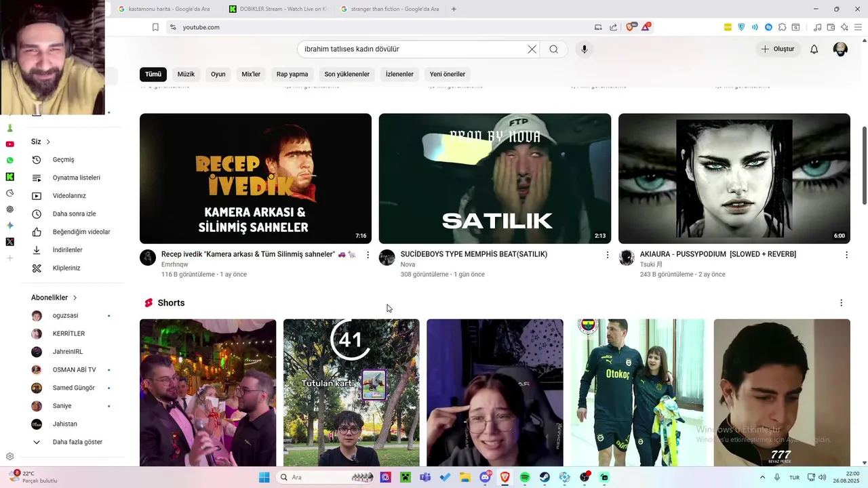Image resolution: width=868 pixels, height=488 pixels.
Task: Select the Mix'ler filter chip
Action: tap(251, 74)
